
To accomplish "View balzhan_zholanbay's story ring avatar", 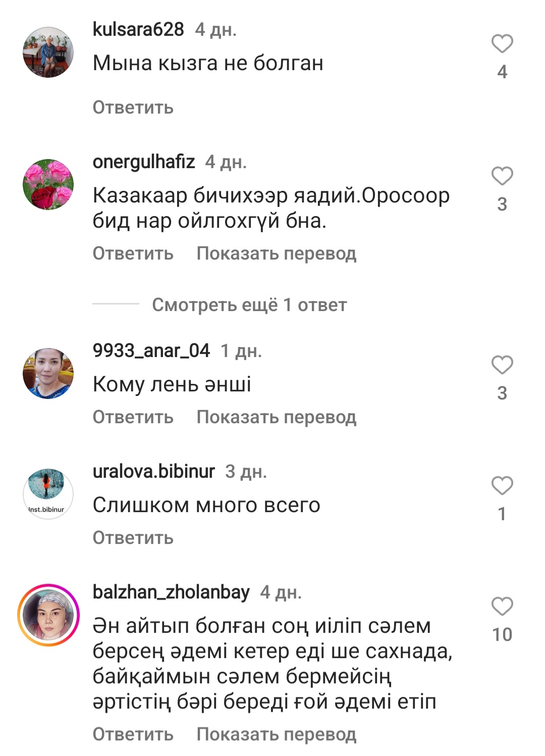I will (x=48, y=615).
